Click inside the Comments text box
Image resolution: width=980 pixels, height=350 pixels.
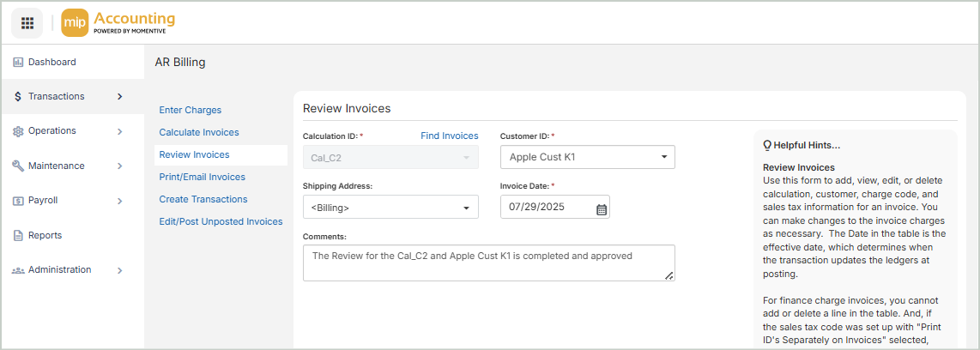487,262
